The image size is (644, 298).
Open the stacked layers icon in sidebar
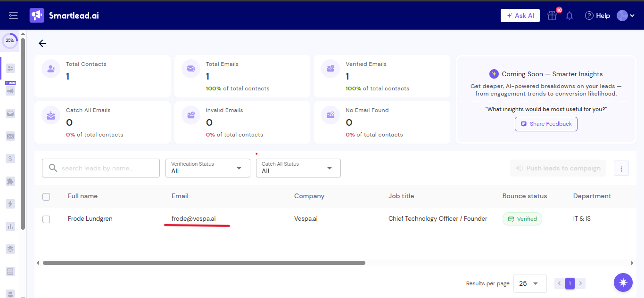pyautogui.click(x=10, y=249)
